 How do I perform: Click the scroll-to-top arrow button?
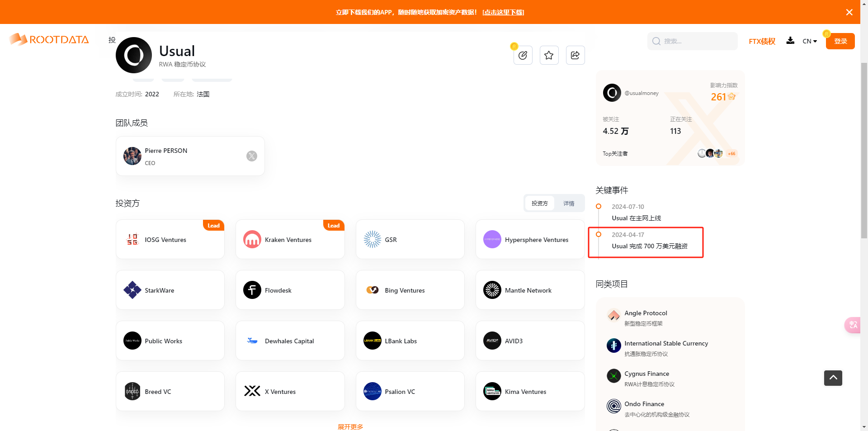[833, 378]
